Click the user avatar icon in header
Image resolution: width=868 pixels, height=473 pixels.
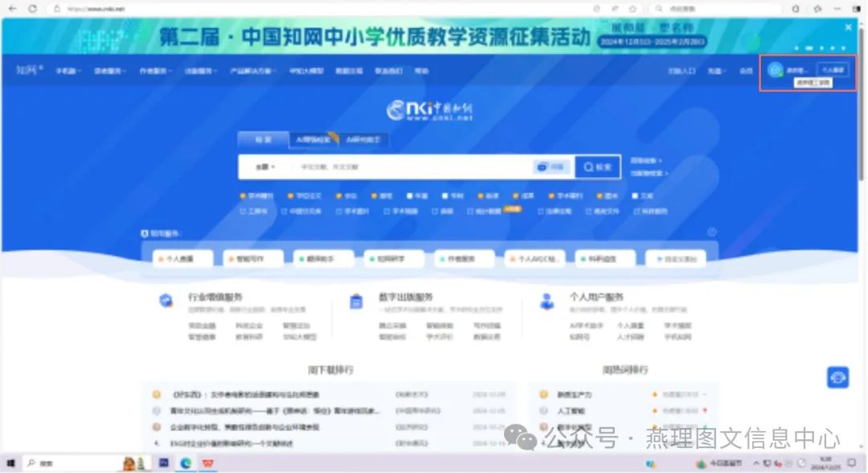coord(775,70)
